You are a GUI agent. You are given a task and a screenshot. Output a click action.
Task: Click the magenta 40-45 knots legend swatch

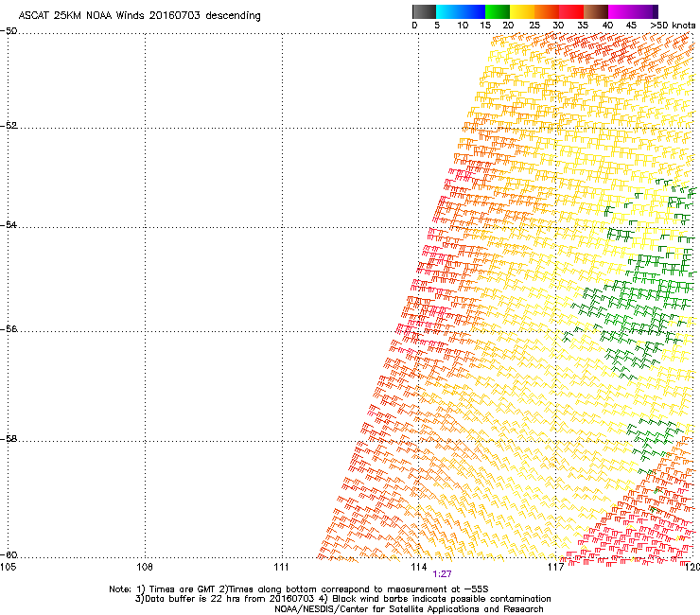pos(621,11)
